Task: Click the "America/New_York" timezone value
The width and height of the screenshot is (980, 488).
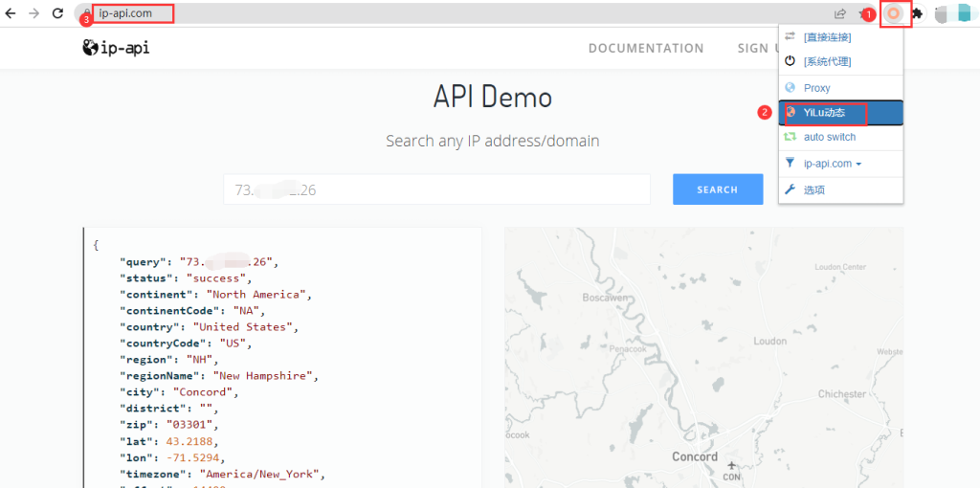Action: pos(258,473)
